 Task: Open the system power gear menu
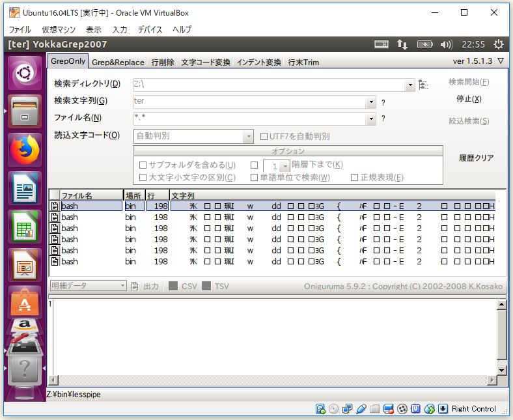[499, 44]
